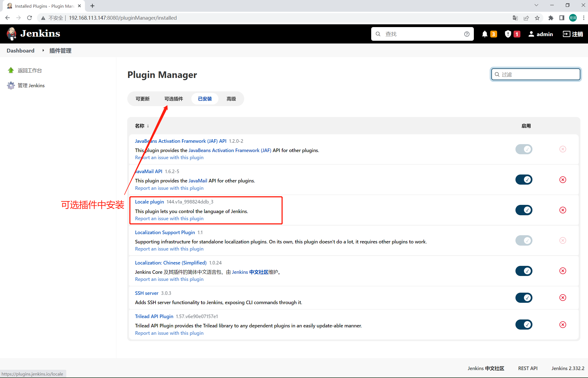
Task: Focus the 查找 search box
Action: point(422,34)
